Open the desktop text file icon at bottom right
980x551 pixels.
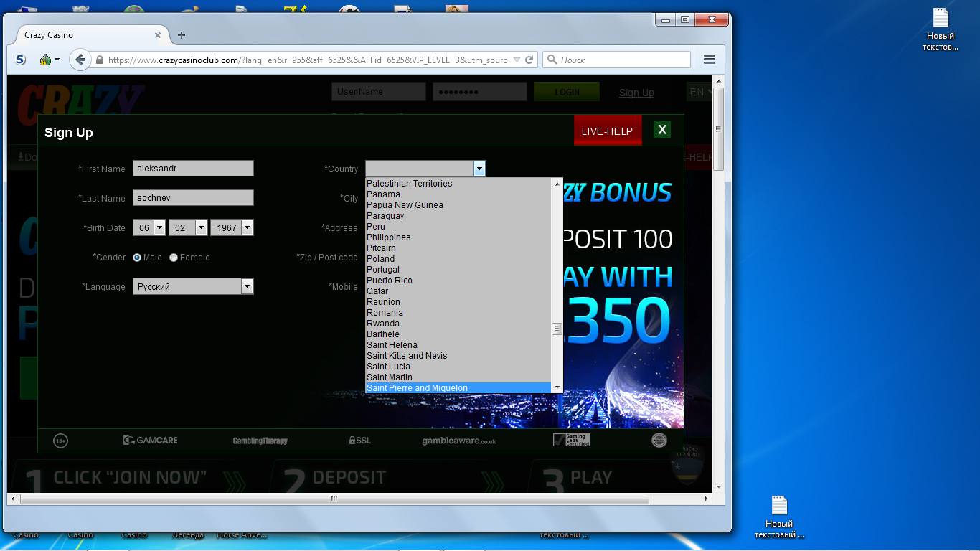pos(780,517)
